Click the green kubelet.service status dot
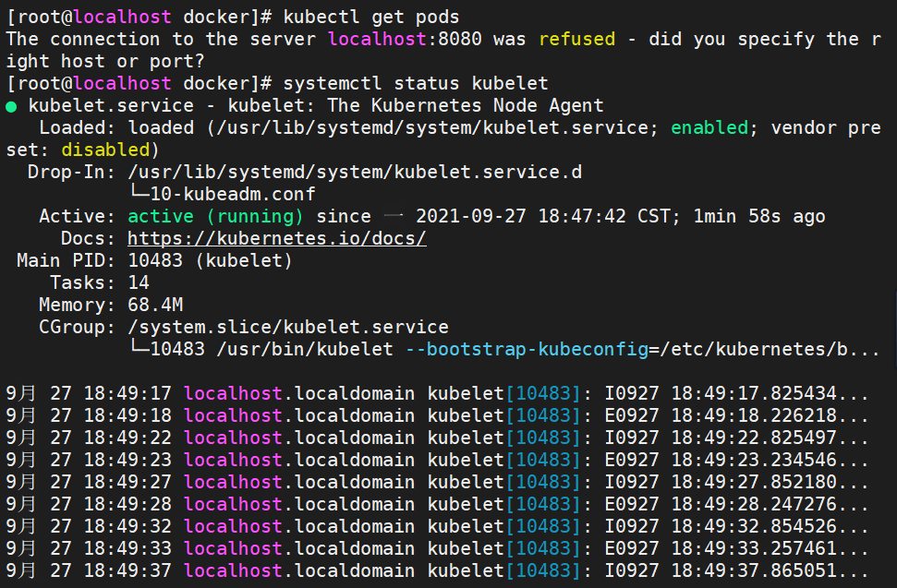 (11, 107)
